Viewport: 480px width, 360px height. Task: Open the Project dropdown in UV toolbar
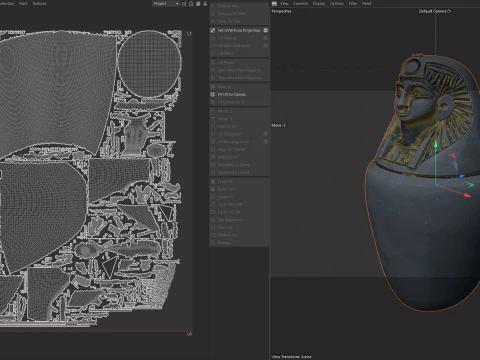166,4
